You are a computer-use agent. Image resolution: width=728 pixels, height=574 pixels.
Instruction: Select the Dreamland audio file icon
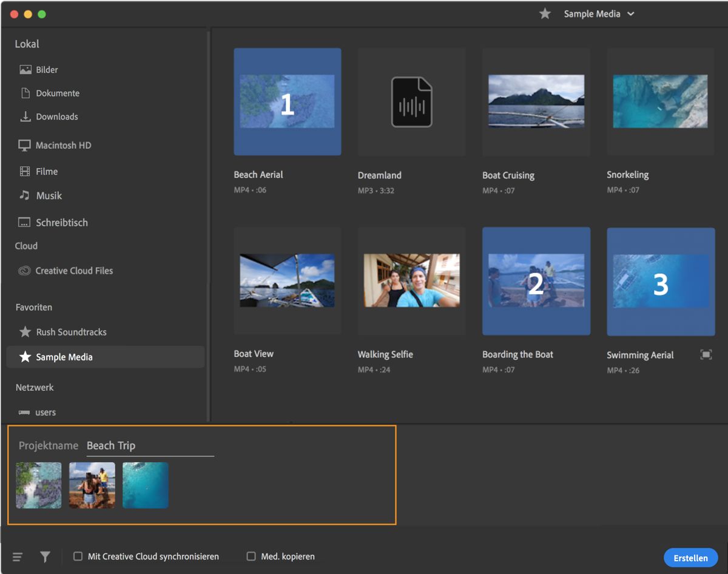click(x=411, y=102)
